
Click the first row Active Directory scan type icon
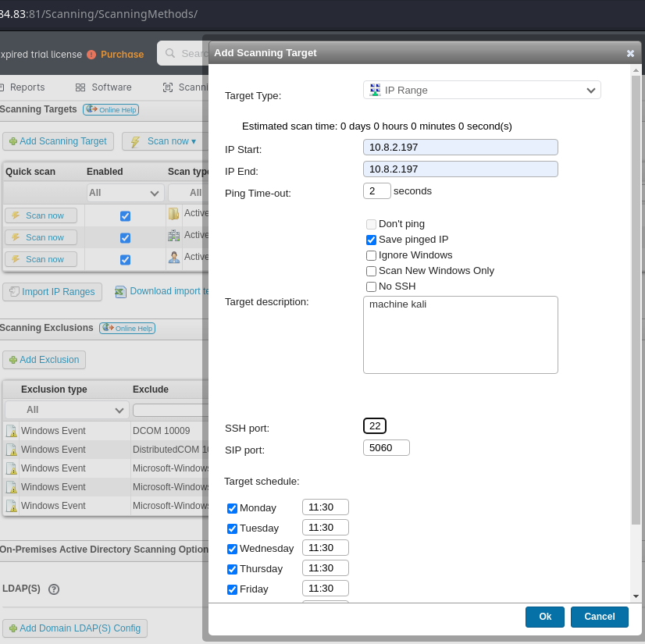173,213
